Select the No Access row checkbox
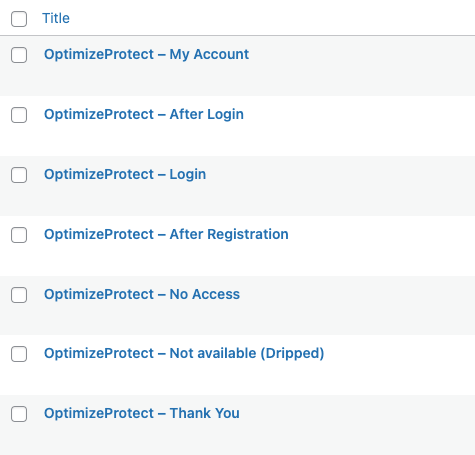The image size is (475, 455). pyautogui.click(x=19, y=295)
